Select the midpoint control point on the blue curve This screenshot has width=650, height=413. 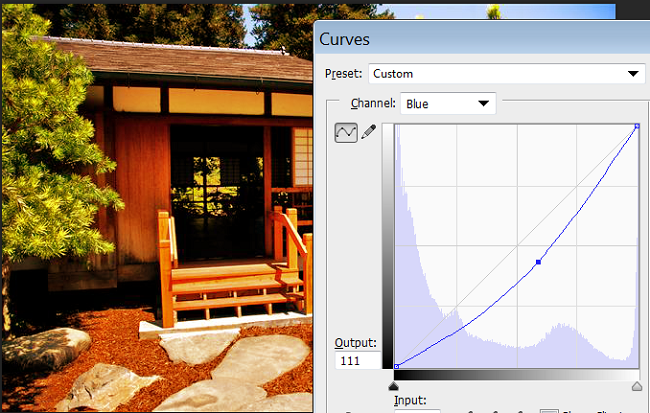pyautogui.click(x=538, y=262)
